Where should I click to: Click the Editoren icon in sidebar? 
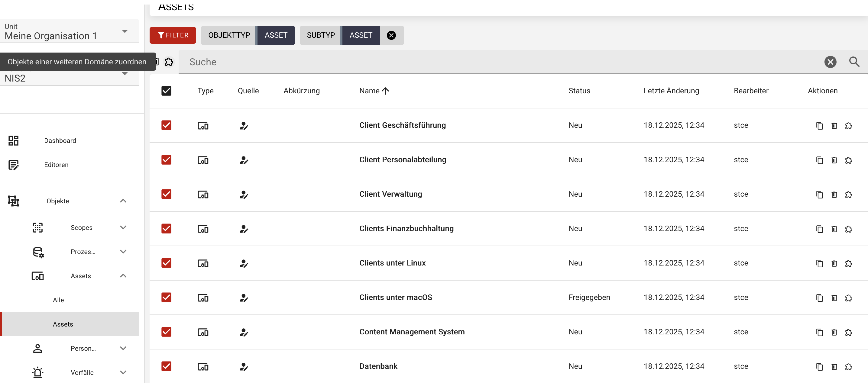(x=14, y=165)
